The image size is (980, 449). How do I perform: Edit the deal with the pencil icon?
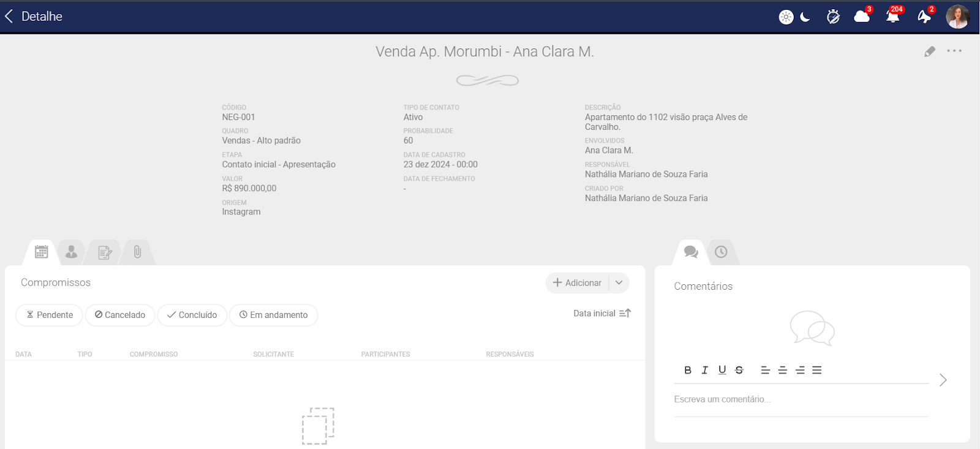click(x=930, y=51)
